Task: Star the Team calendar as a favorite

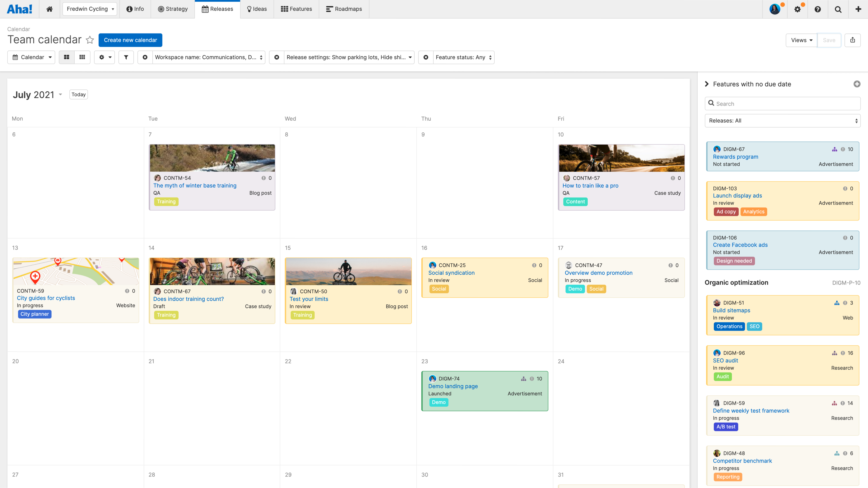Action: tap(90, 40)
